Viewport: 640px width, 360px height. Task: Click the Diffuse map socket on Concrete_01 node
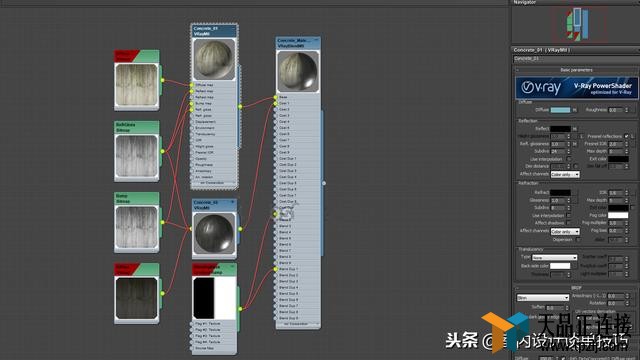(x=192, y=85)
